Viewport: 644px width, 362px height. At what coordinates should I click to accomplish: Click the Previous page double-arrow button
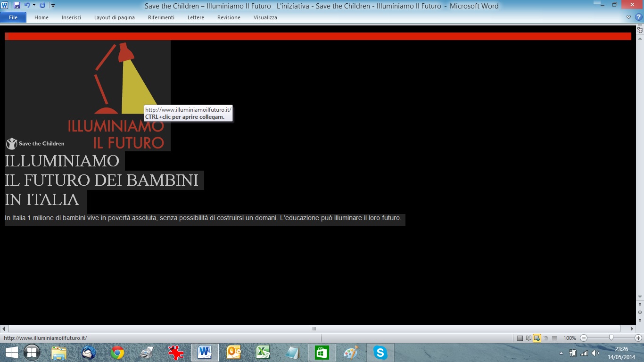(x=640, y=304)
